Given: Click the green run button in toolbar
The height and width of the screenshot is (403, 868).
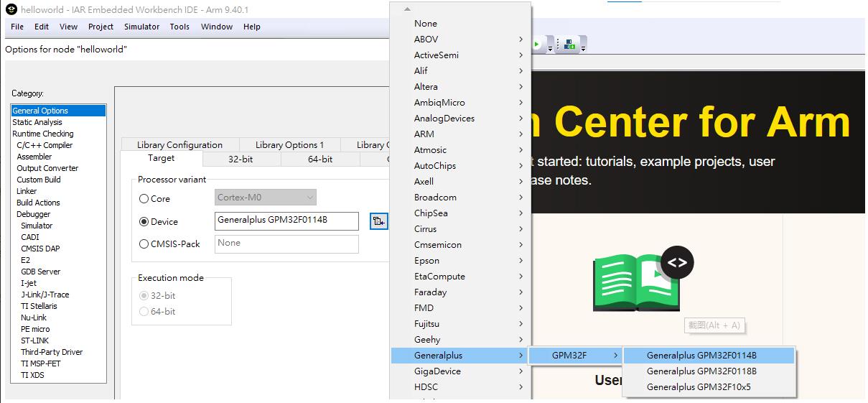Looking at the screenshot, I should (537, 45).
